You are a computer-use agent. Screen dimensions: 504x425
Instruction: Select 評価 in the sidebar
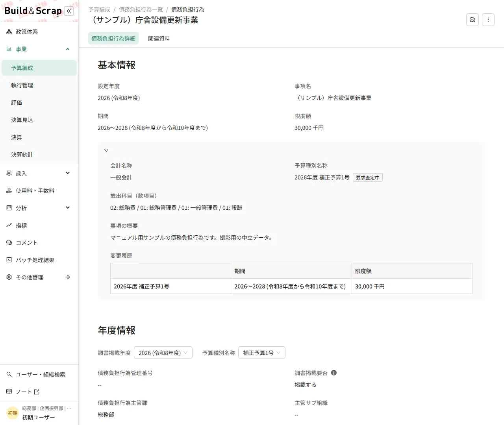click(39, 102)
